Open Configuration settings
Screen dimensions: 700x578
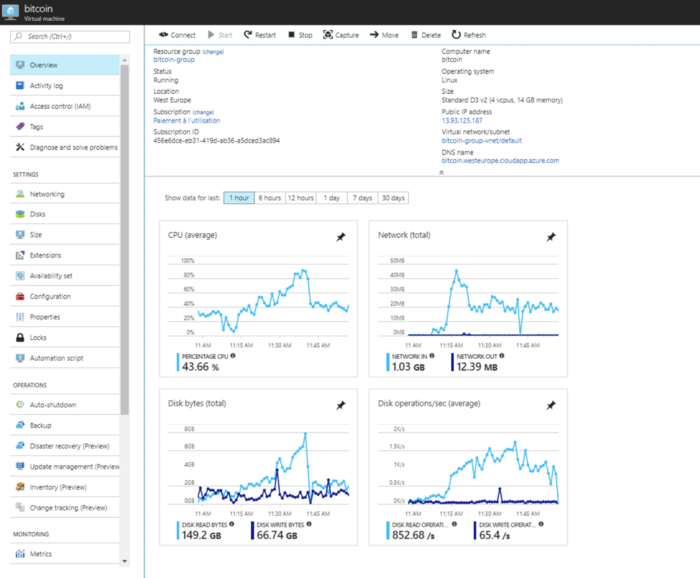65,296
